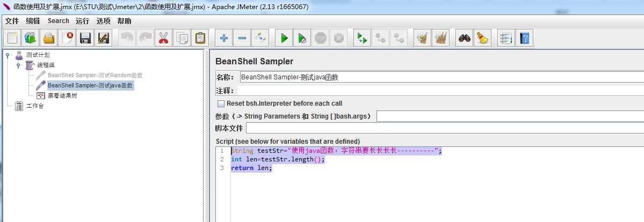Open the Function Helper dialog icon

[x=506, y=38]
